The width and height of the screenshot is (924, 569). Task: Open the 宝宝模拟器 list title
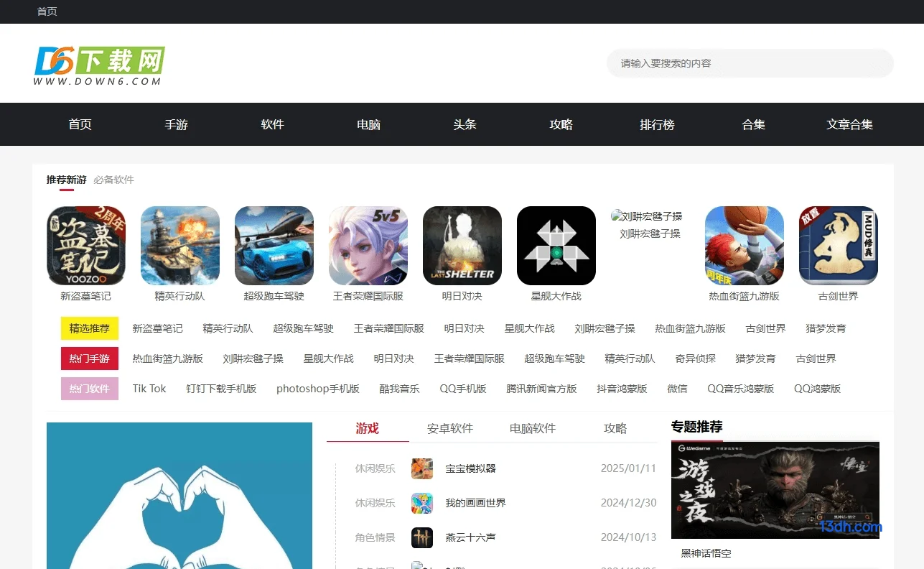(x=471, y=468)
